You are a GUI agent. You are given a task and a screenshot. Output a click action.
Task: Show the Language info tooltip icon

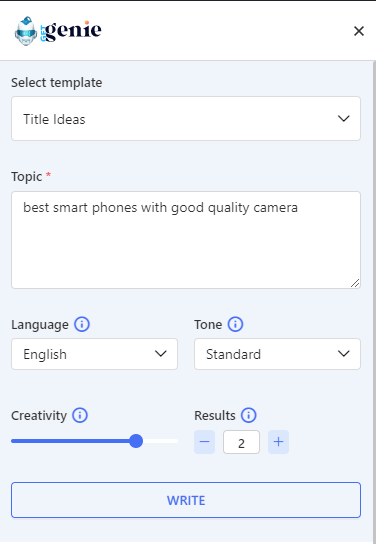[82, 324]
